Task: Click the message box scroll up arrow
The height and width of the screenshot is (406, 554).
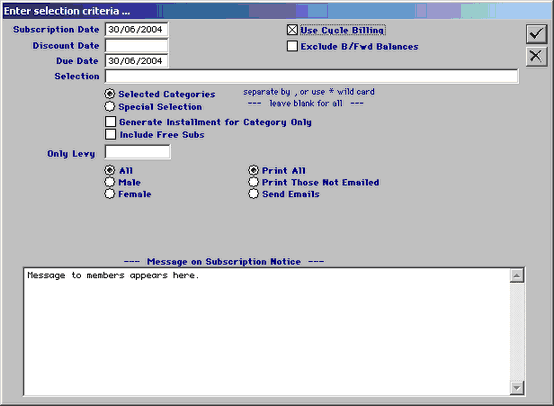Action: pos(517,276)
